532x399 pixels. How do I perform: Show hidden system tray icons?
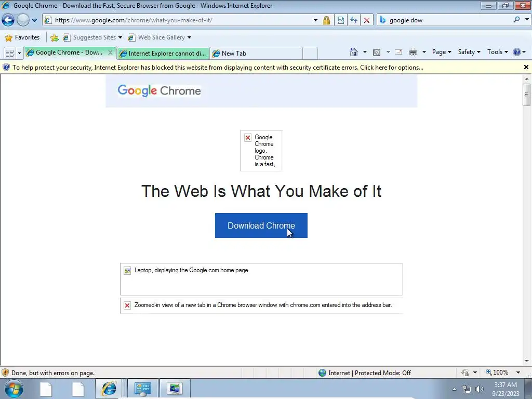pyautogui.click(x=454, y=389)
